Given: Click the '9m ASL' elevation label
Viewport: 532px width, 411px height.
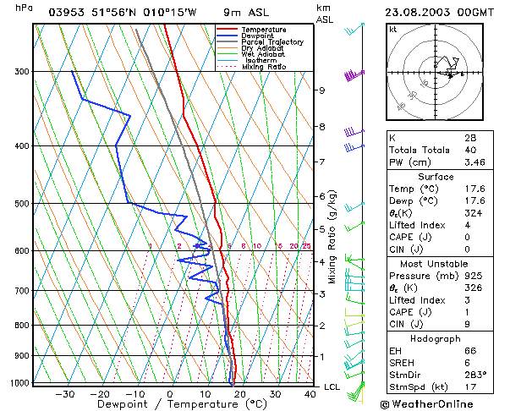Looking at the screenshot, I should click(x=246, y=13).
